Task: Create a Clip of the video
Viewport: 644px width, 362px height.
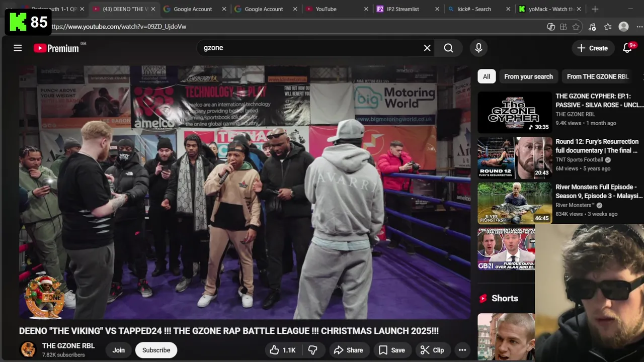Action: point(433,350)
